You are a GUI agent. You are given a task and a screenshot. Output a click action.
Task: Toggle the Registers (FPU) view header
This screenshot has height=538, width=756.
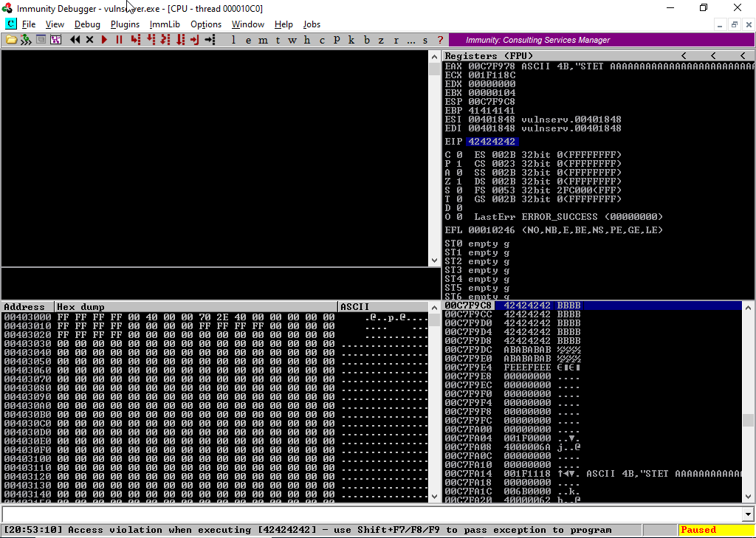coord(489,56)
